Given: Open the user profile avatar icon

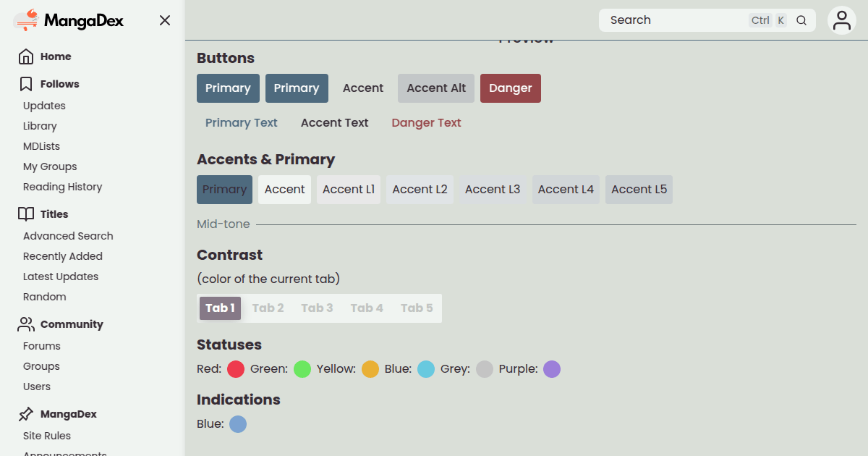Looking at the screenshot, I should pyautogui.click(x=841, y=20).
